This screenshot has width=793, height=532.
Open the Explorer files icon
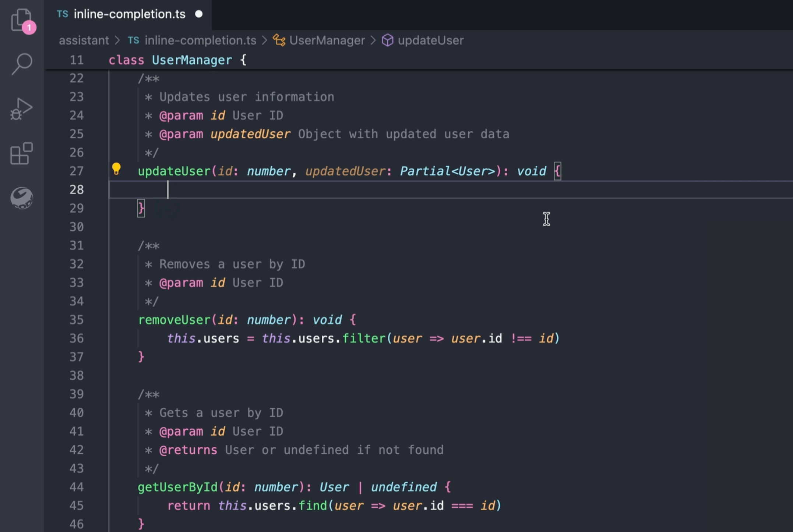tap(21, 19)
